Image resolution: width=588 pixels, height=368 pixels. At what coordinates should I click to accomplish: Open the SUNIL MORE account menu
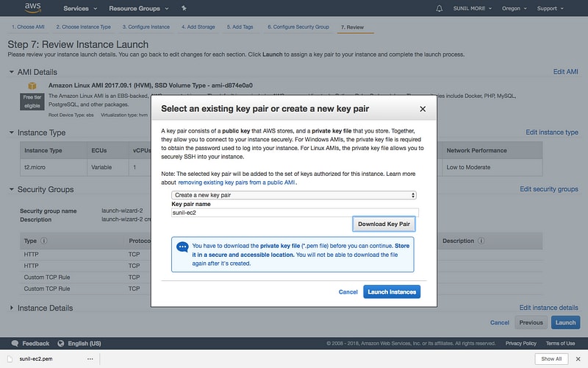point(472,8)
